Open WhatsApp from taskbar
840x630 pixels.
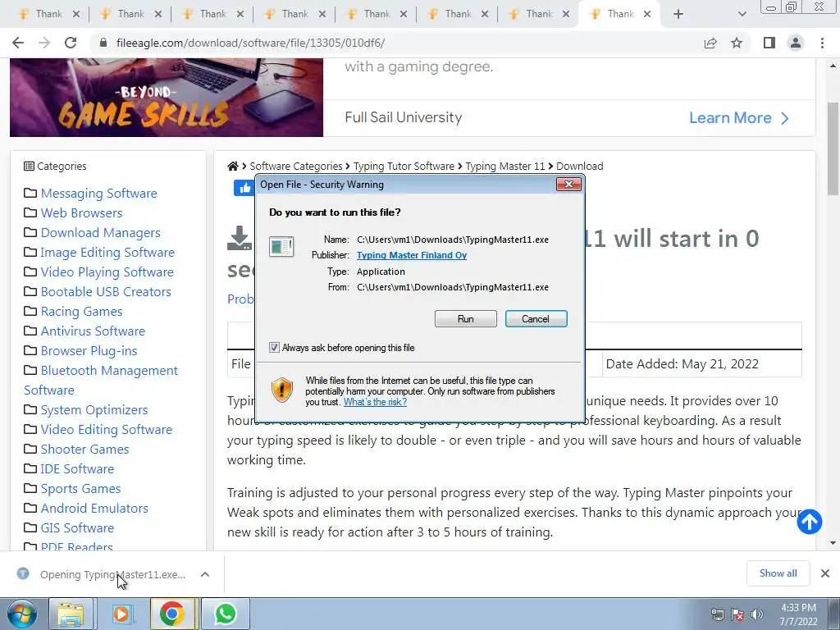226,614
